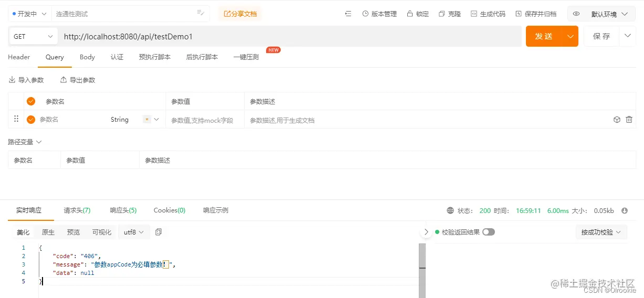Screen dimensions: 644x298
Task: Switch to beautified response view
Action: [23, 232]
